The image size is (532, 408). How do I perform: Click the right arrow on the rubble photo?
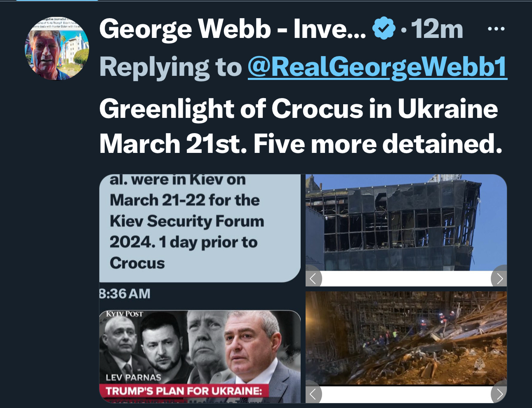coord(499,394)
